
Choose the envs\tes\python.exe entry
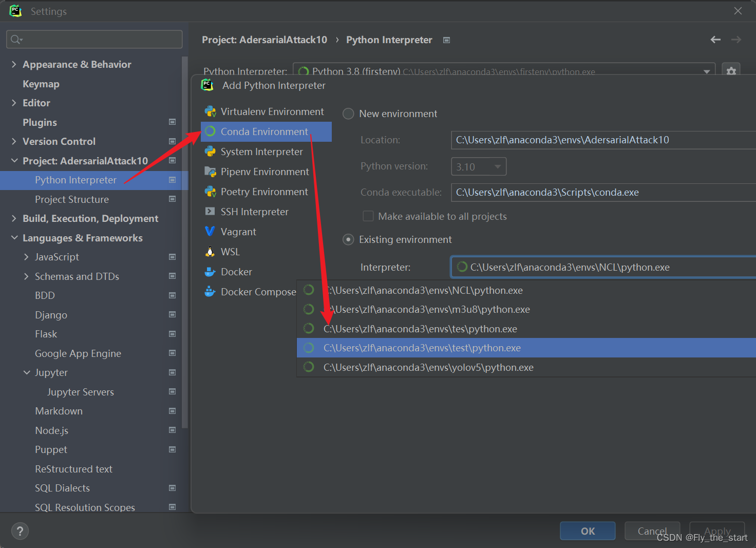coord(526,329)
